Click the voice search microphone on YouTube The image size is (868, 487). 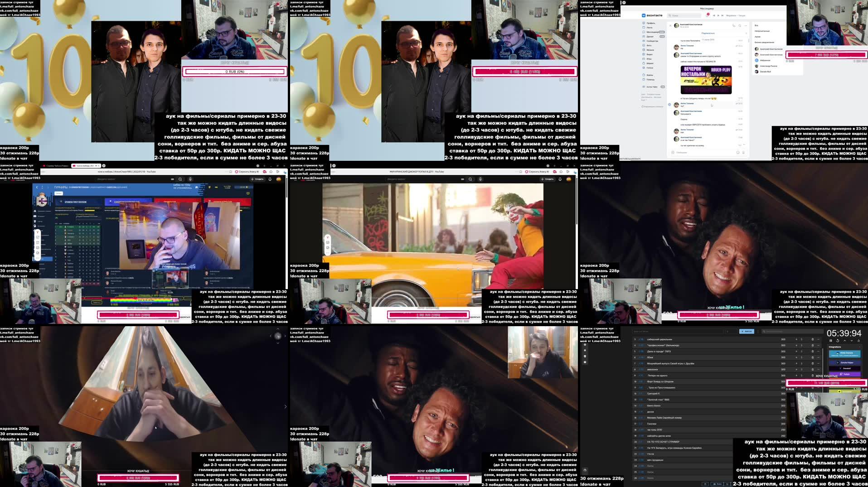click(x=480, y=179)
